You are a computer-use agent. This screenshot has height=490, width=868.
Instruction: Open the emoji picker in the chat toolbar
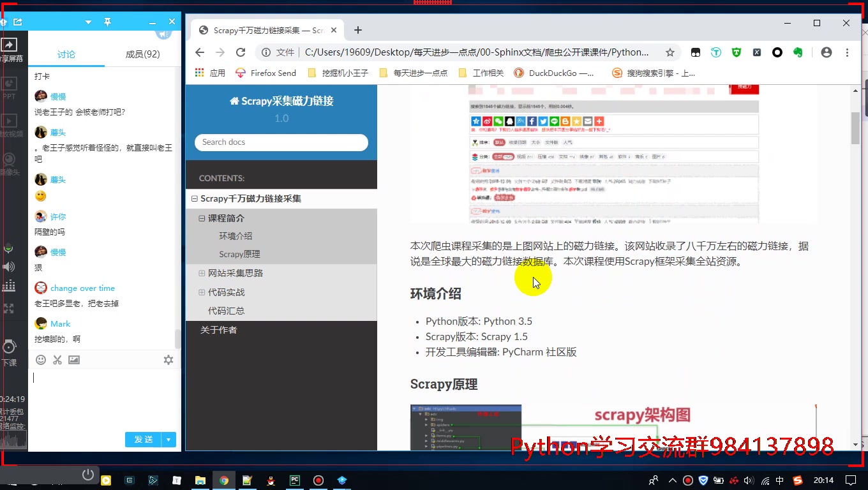tap(41, 360)
